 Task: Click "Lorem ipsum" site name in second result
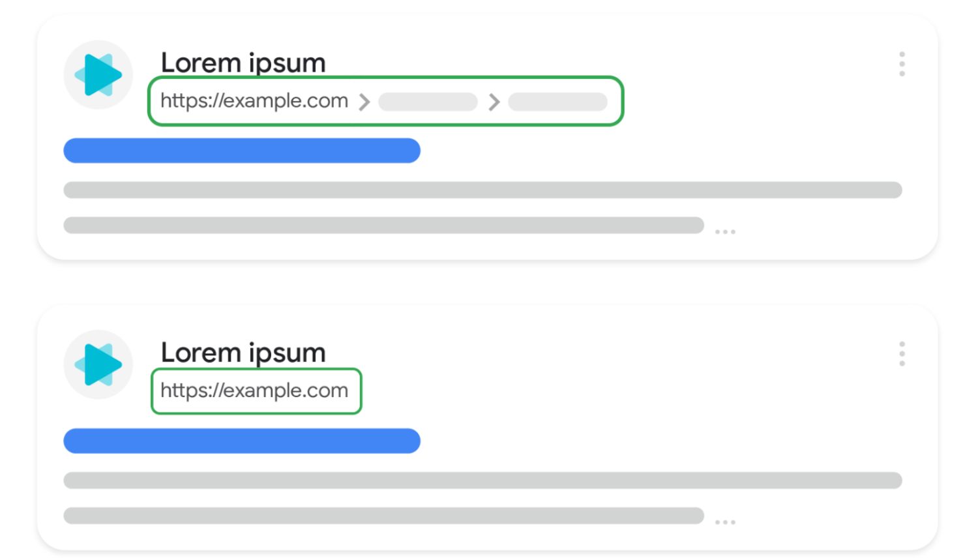click(243, 353)
